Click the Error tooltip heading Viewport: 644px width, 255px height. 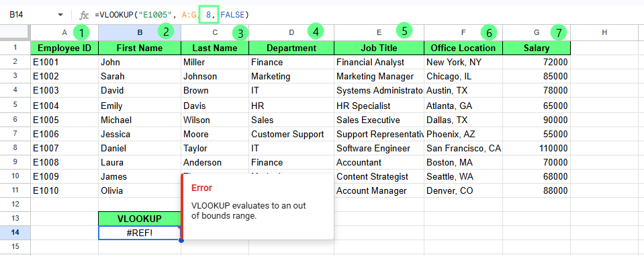(x=201, y=188)
